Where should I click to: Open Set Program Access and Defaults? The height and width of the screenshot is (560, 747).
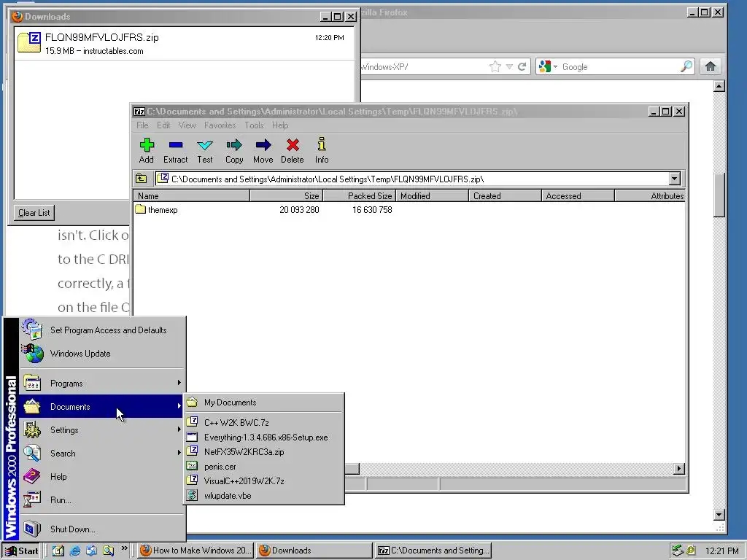pos(102,330)
